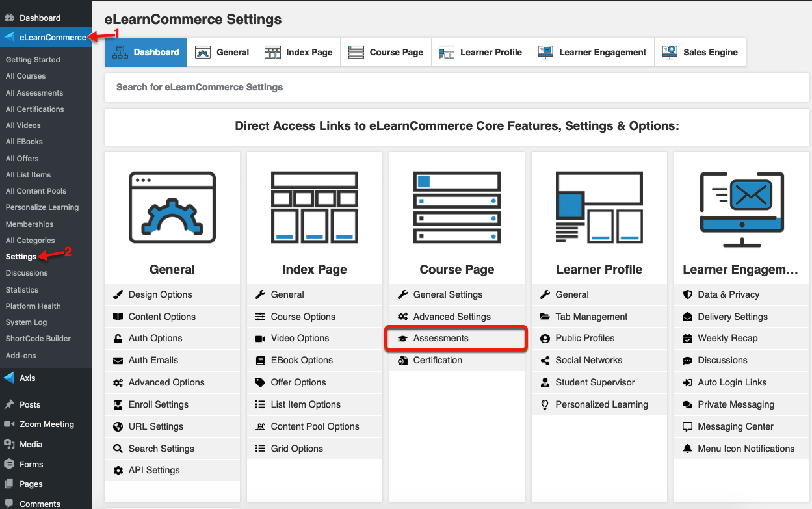812x509 pixels.
Task: Open Personalize Learning in sidebar
Action: pos(42,207)
